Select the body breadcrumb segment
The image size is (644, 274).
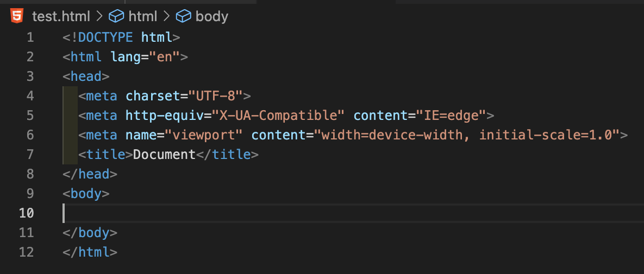[x=211, y=17]
